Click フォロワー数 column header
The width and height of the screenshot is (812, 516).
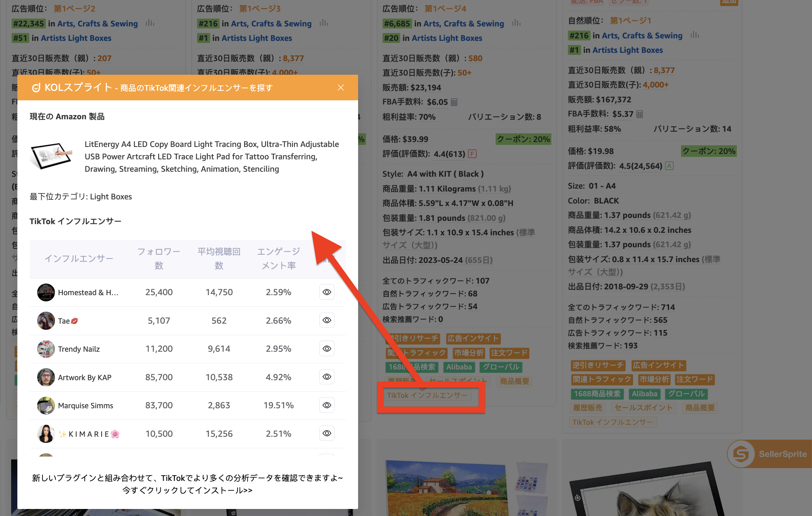coord(159,258)
